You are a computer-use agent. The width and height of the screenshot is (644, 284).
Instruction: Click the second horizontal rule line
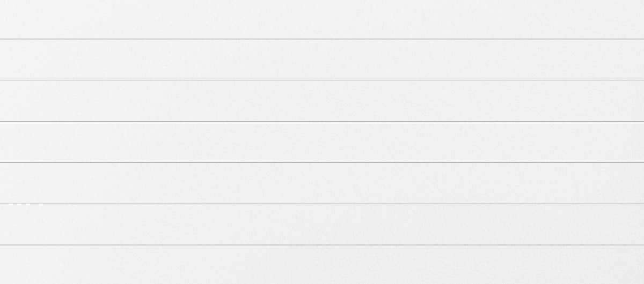point(322,80)
